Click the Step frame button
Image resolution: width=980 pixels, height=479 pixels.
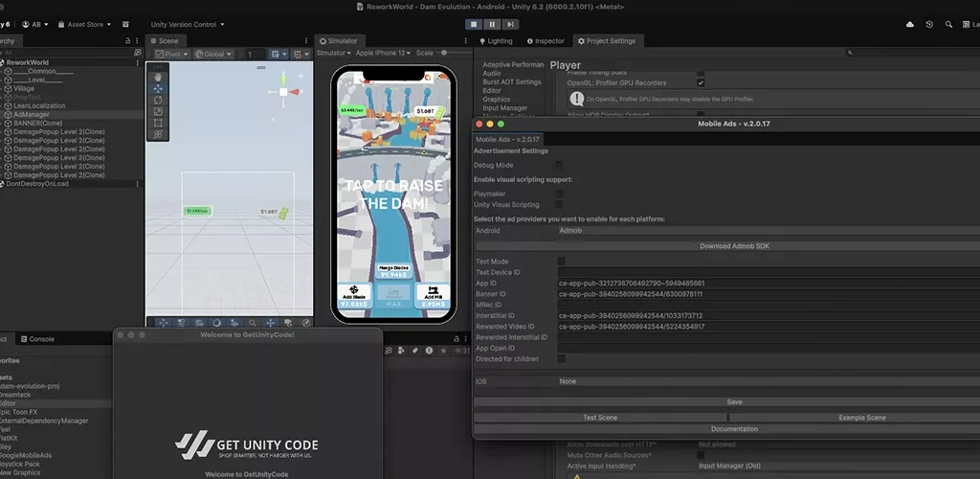510,24
